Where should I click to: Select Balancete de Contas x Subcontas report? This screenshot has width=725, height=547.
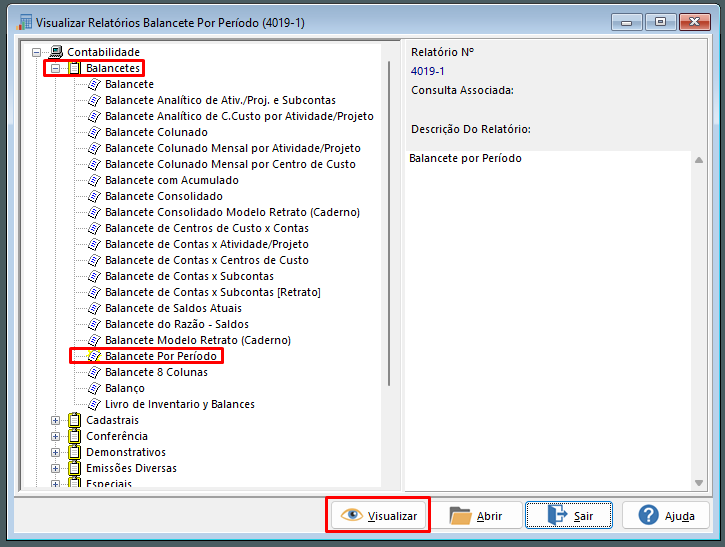[189, 276]
